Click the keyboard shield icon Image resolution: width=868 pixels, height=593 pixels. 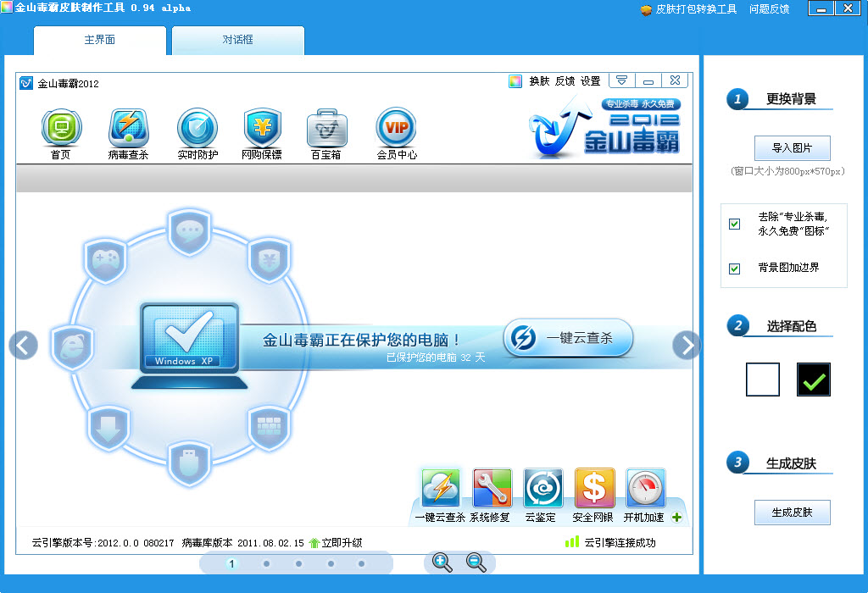(269, 428)
